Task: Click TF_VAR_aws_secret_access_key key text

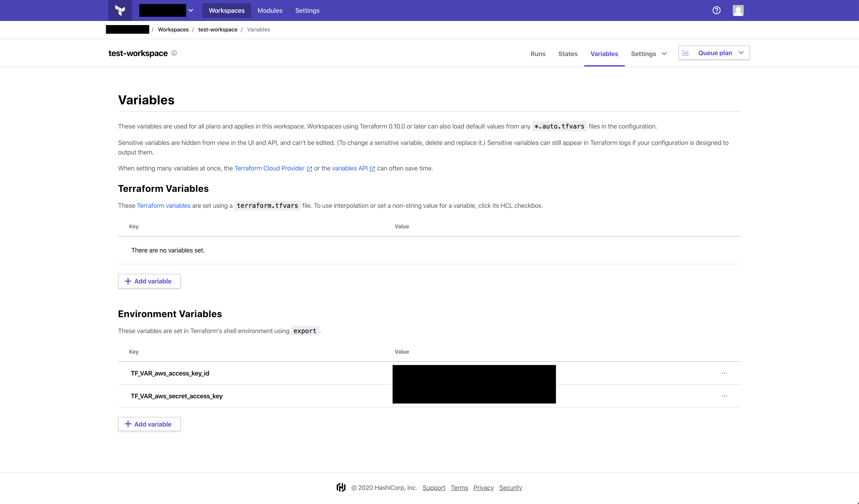Action: click(x=177, y=396)
